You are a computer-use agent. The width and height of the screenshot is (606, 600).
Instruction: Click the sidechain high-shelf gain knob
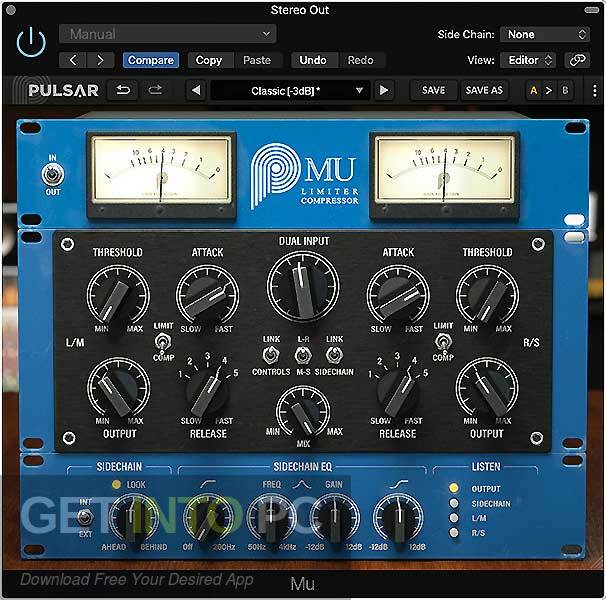tap(398, 518)
